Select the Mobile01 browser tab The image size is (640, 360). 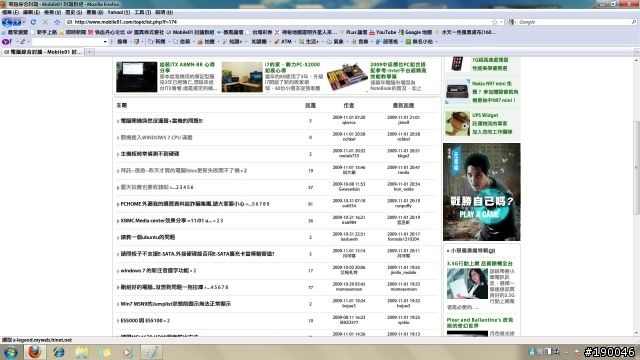42,52
